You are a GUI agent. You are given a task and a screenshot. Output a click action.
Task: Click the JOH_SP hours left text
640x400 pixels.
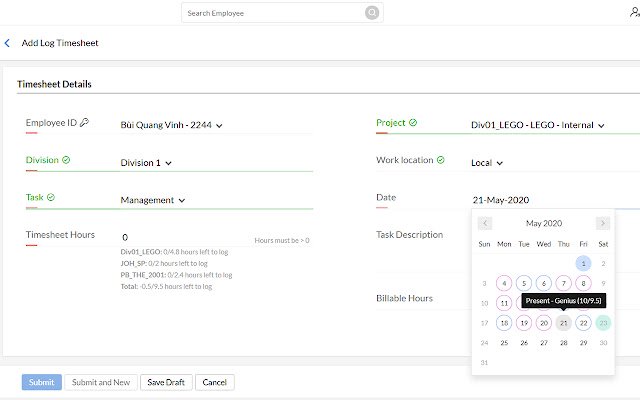coord(164,263)
